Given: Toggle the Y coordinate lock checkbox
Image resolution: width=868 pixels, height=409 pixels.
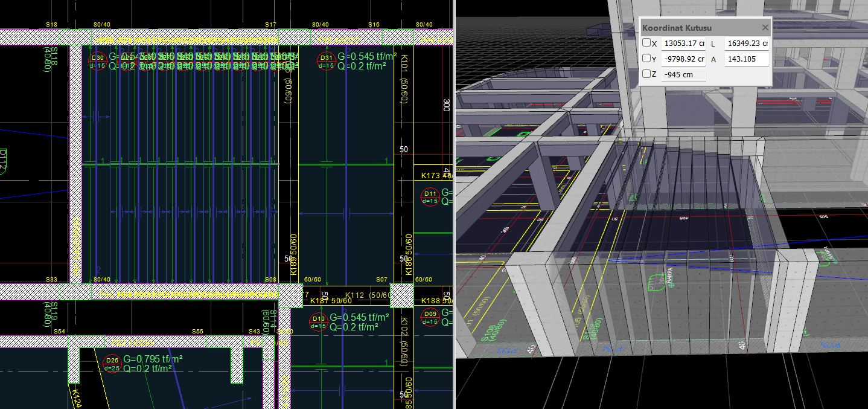Looking at the screenshot, I should click(x=646, y=59).
